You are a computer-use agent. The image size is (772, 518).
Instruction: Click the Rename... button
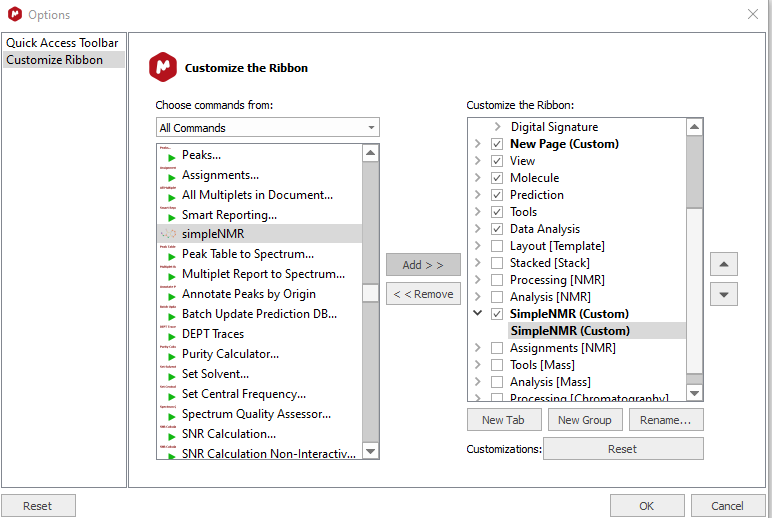pyautogui.click(x=666, y=420)
